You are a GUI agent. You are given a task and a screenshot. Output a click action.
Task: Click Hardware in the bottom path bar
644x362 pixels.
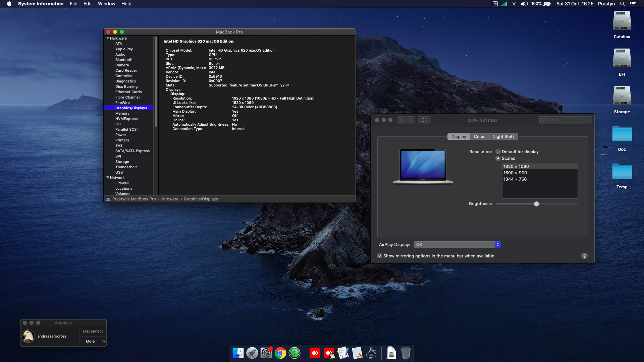pyautogui.click(x=169, y=199)
